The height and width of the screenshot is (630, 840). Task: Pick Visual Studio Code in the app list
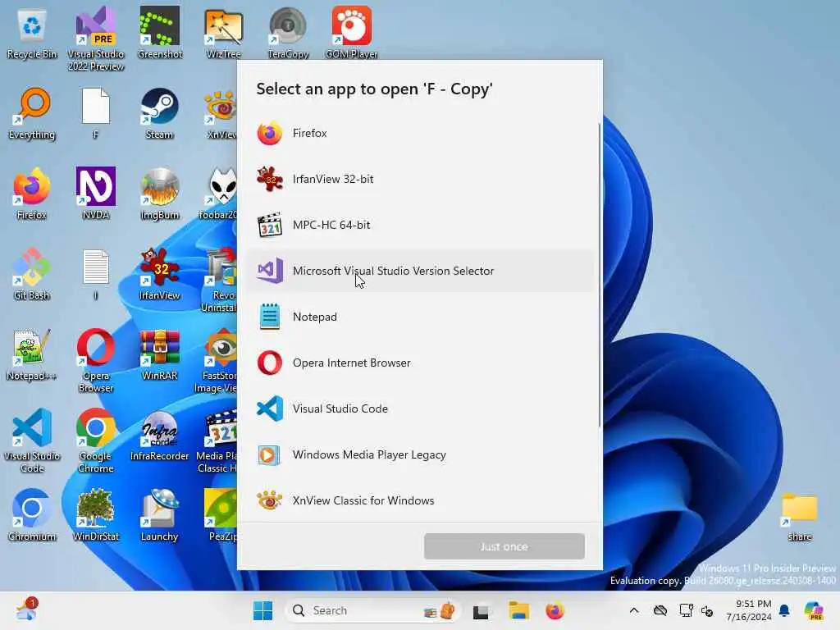420,409
